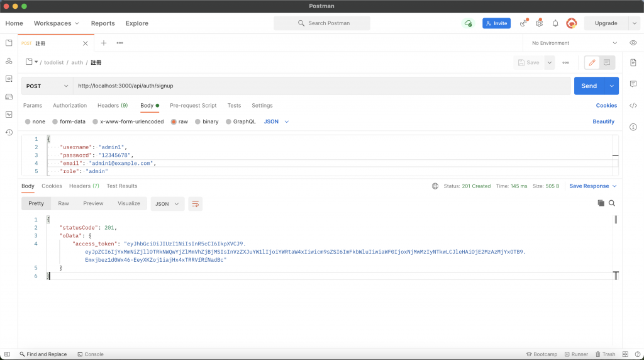
Task: Expand the No Environment selector
Action: pos(574,43)
